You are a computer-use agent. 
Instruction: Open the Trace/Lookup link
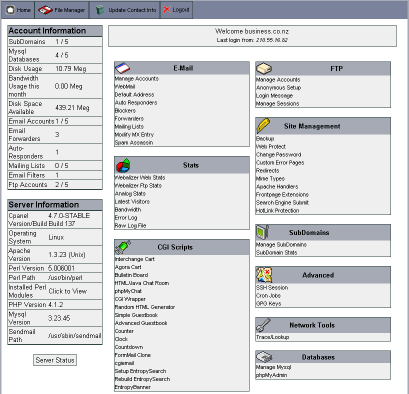[273, 337]
